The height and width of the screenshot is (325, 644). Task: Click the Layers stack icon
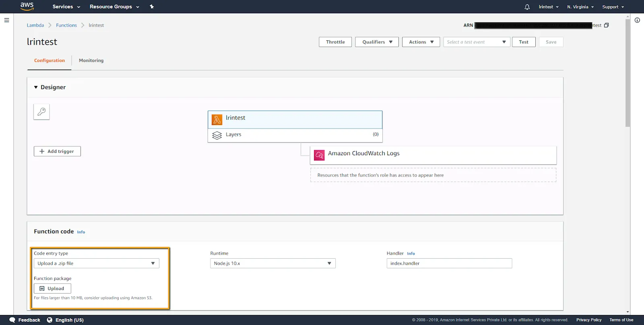217,135
